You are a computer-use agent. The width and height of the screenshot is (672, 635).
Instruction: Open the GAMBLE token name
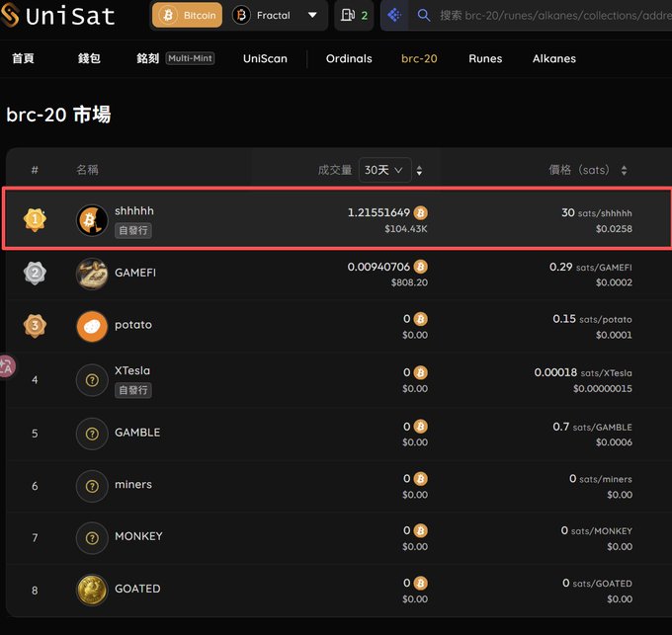pyautogui.click(x=137, y=433)
